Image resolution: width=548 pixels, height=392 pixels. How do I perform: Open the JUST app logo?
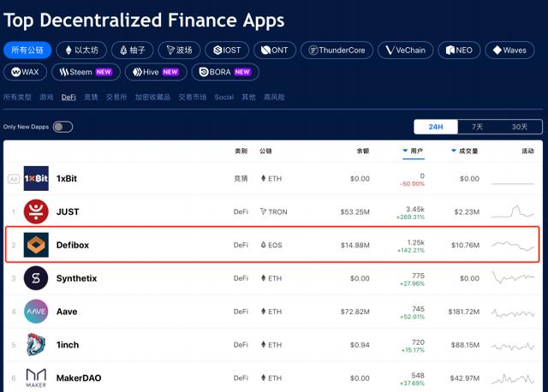[36, 211]
